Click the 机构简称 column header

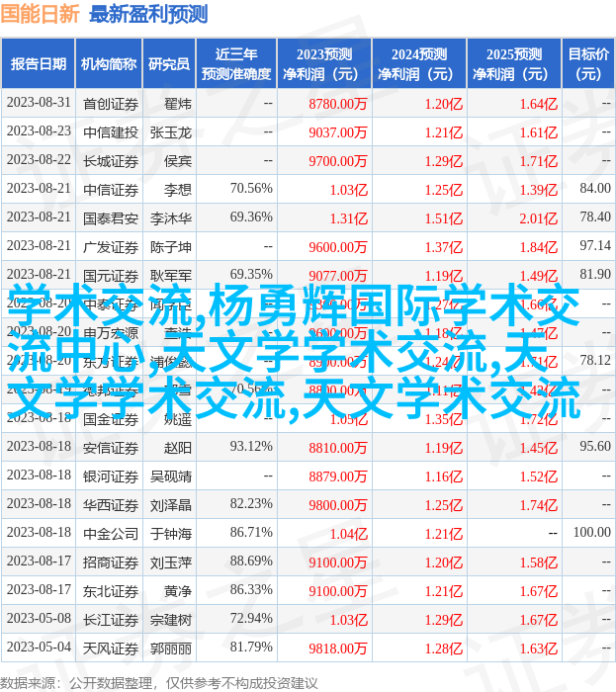tap(109, 64)
